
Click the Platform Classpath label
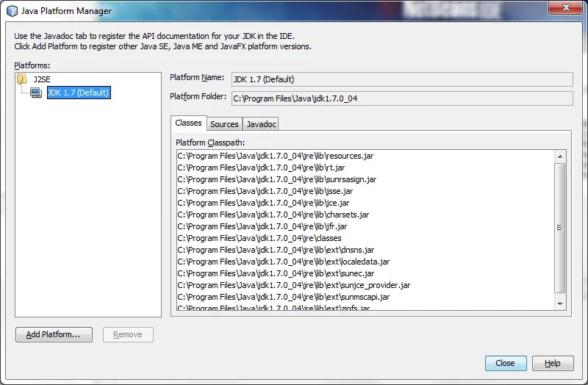pos(210,143)
